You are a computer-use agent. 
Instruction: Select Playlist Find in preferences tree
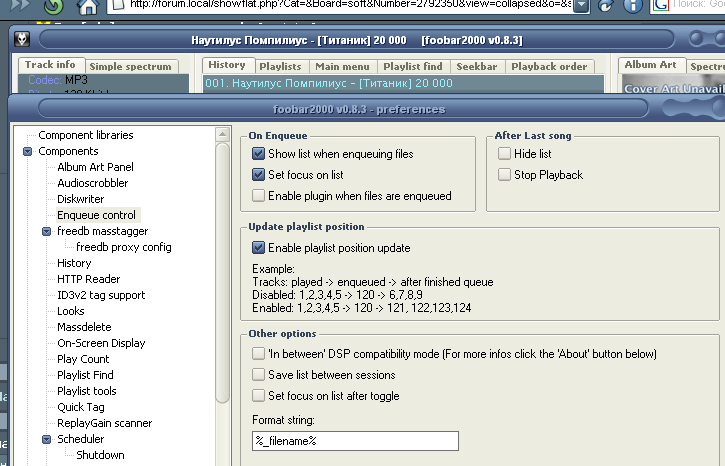tap(85, 375)
